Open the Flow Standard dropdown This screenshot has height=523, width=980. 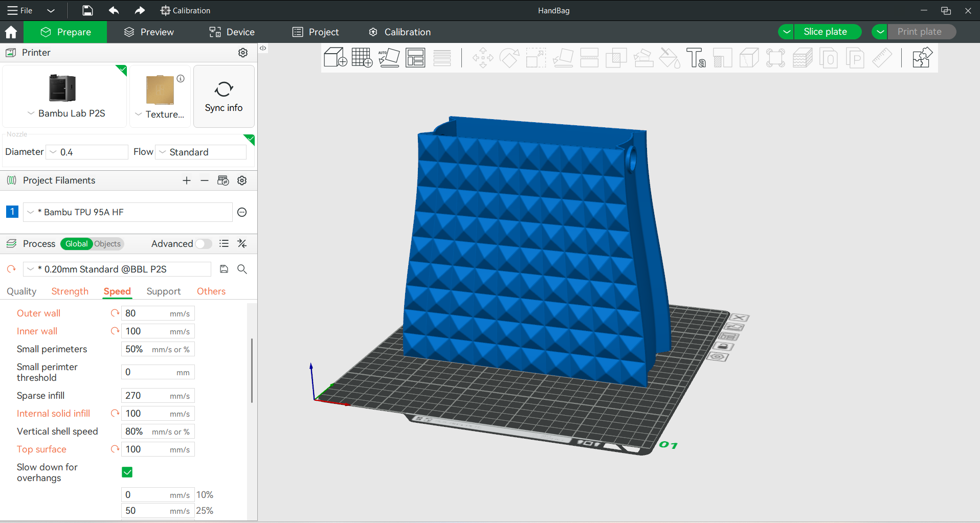tap(201, 152)
